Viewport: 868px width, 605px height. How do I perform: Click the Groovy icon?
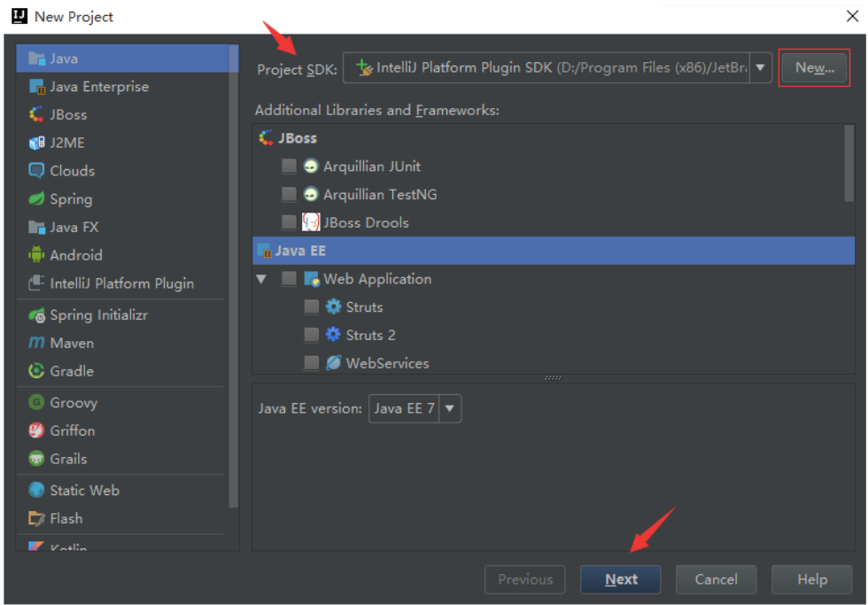[x=36, y=402]
